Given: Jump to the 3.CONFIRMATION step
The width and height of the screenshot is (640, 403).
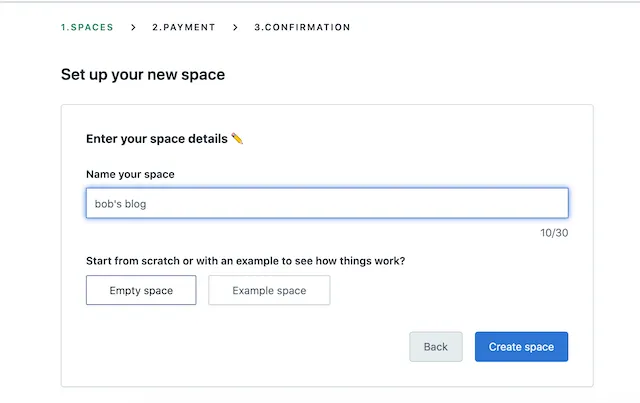Looking at the screenshot, I should pos(302,27).
